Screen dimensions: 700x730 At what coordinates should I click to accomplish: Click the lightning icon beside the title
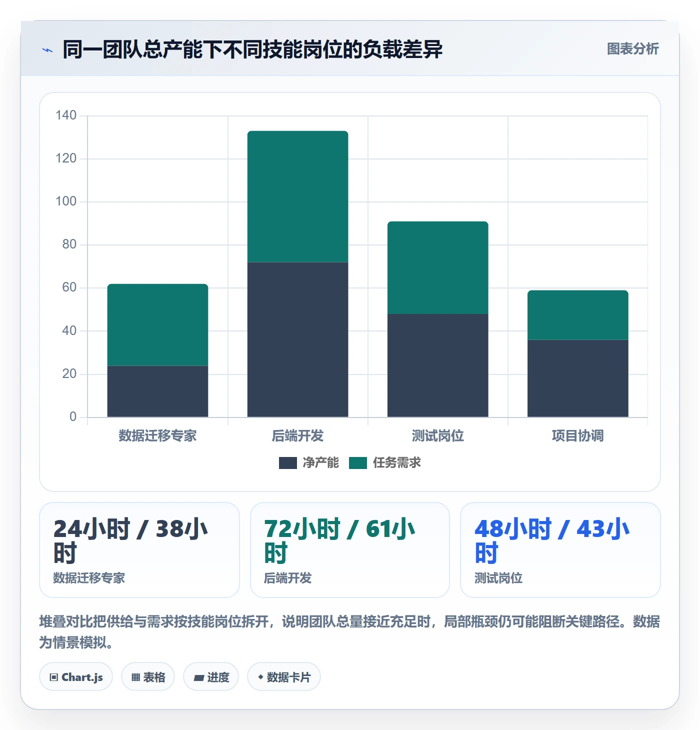tap(47, 50)
